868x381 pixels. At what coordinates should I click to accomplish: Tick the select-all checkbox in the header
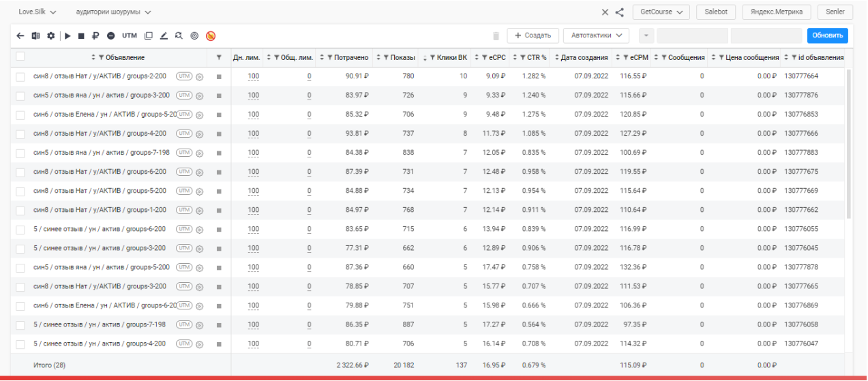[20, 57]
